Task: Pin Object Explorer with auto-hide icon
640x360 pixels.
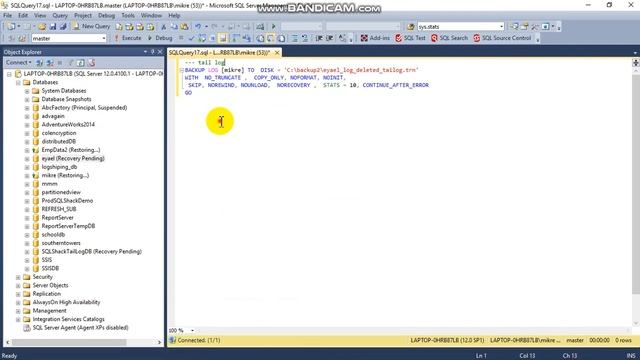Action: pyautogui.click(x=153, y=52)
